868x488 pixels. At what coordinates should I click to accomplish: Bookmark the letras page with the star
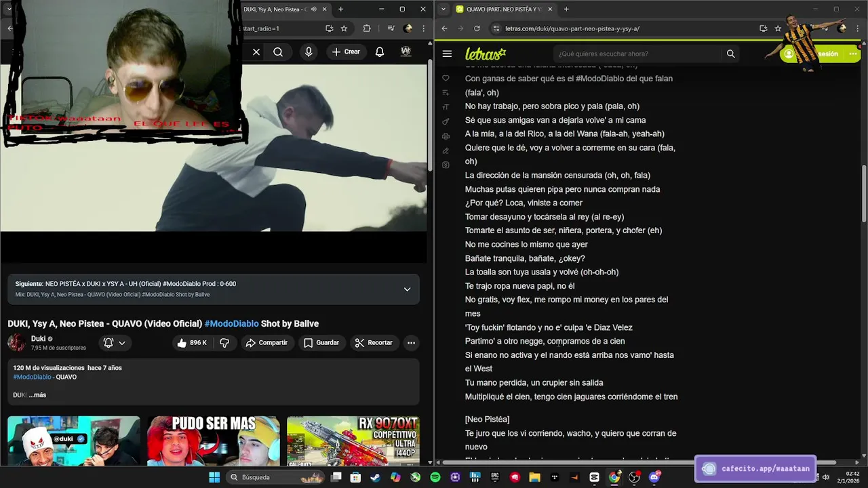[x=778, y=28]
